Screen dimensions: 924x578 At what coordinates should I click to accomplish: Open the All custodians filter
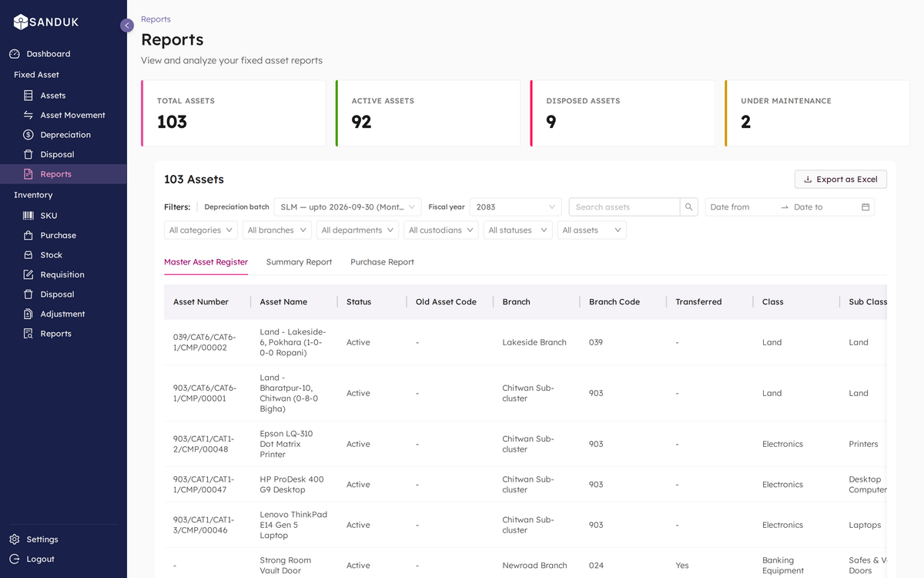[x=441, y=230]
